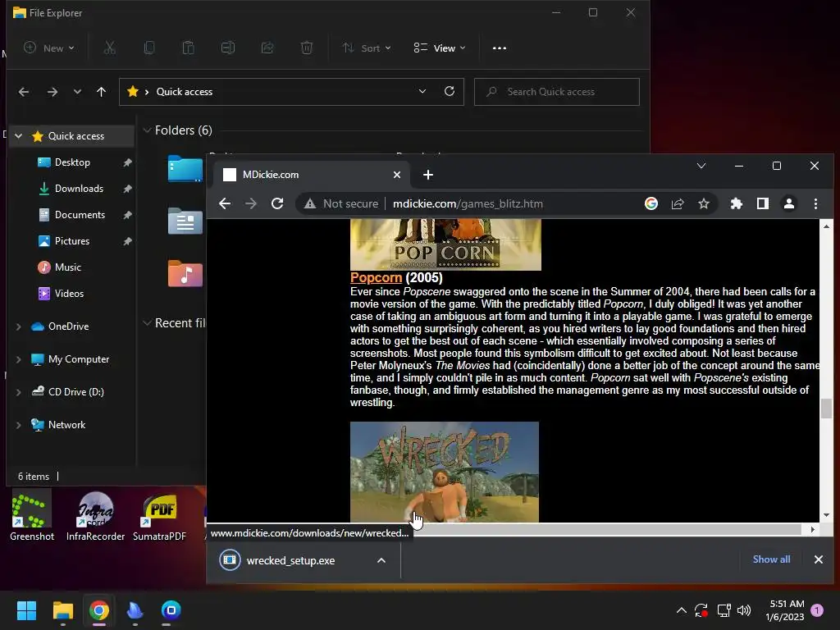Click the Not secure warning icon
Viewport: 840px width, 630px height.
point(309,203)
